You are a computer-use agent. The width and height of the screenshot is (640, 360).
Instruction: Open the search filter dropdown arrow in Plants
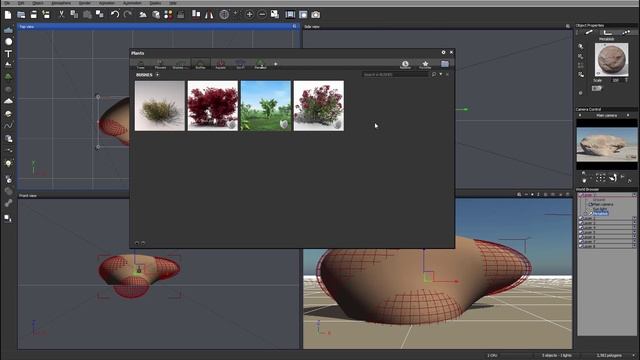click(441, 75)
